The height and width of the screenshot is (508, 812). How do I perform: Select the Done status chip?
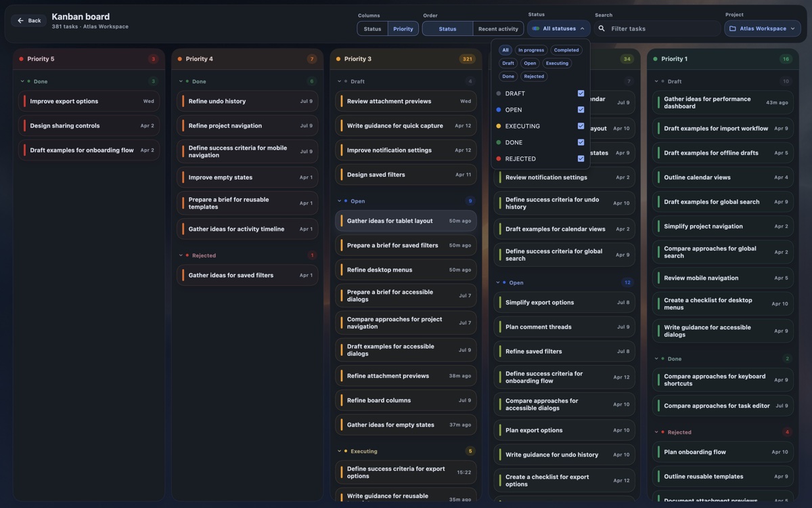(x=508, y=76)
